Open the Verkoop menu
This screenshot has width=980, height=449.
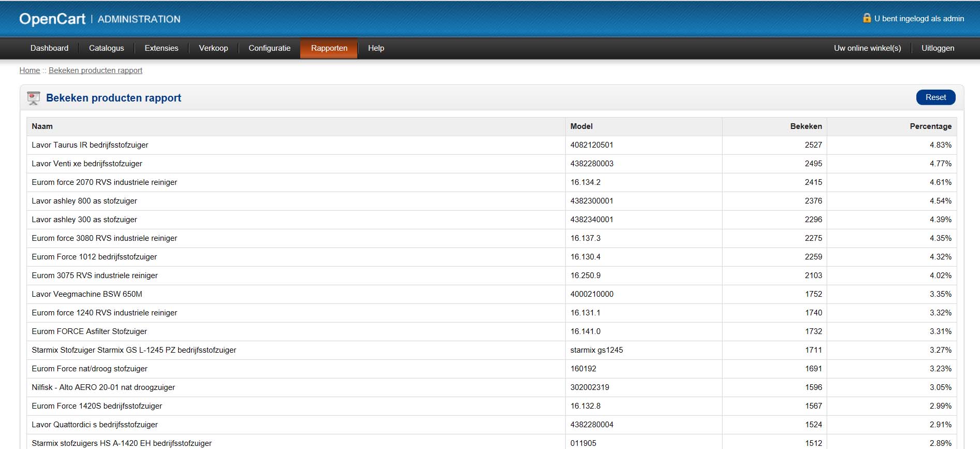pyautogui.click(x=213, y=48)
